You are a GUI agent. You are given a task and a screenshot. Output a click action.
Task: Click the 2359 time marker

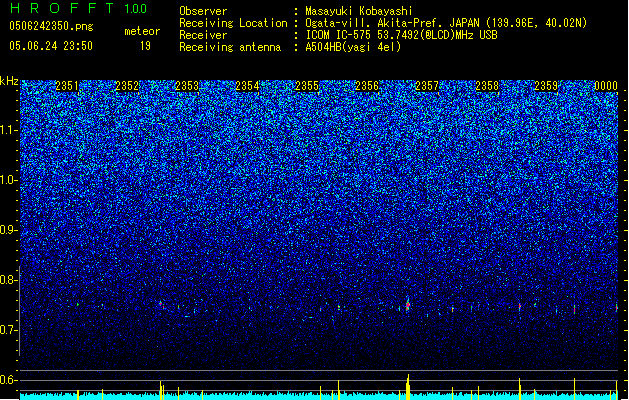[546, 86]
